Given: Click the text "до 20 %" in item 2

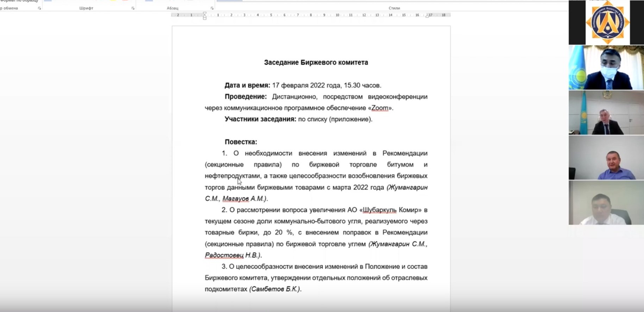Looking at the screenshot, I should [x=278, y=233].
